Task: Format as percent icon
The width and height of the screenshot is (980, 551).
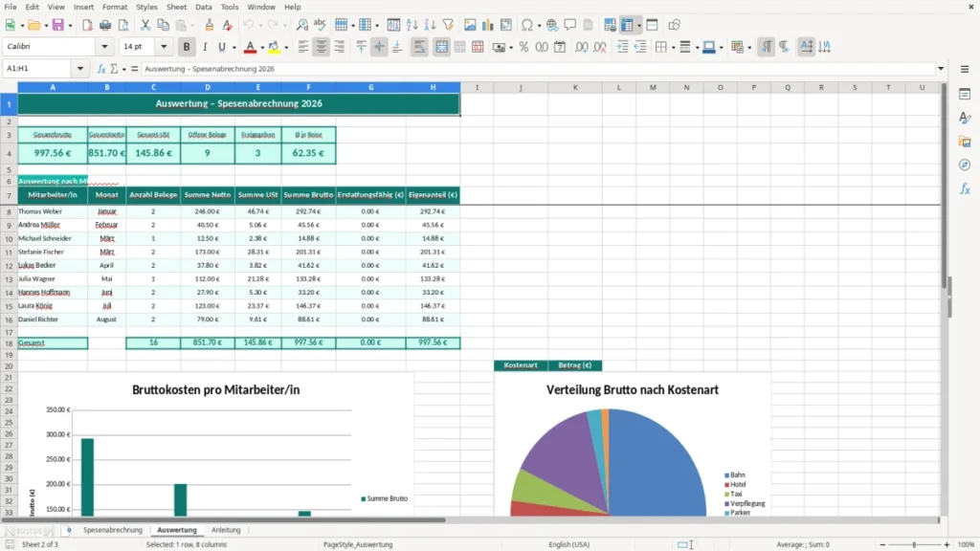Action: pyautogui.click(x=523, y=47)
